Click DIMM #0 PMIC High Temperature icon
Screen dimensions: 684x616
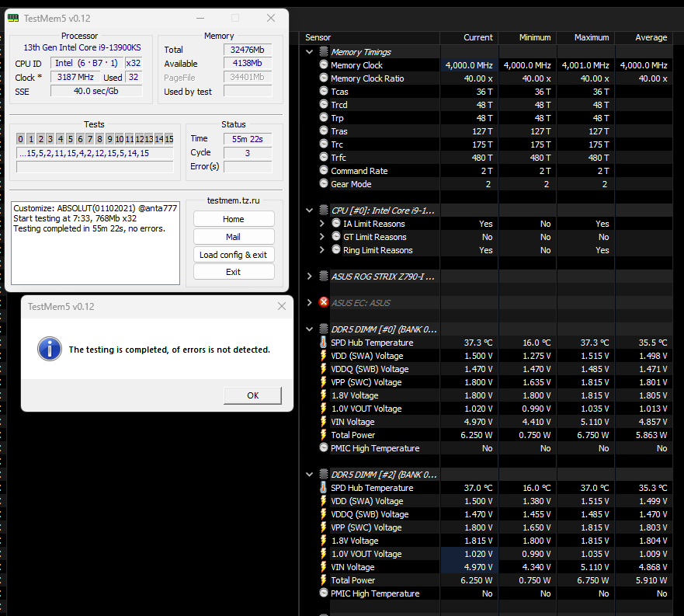(323, 447)
